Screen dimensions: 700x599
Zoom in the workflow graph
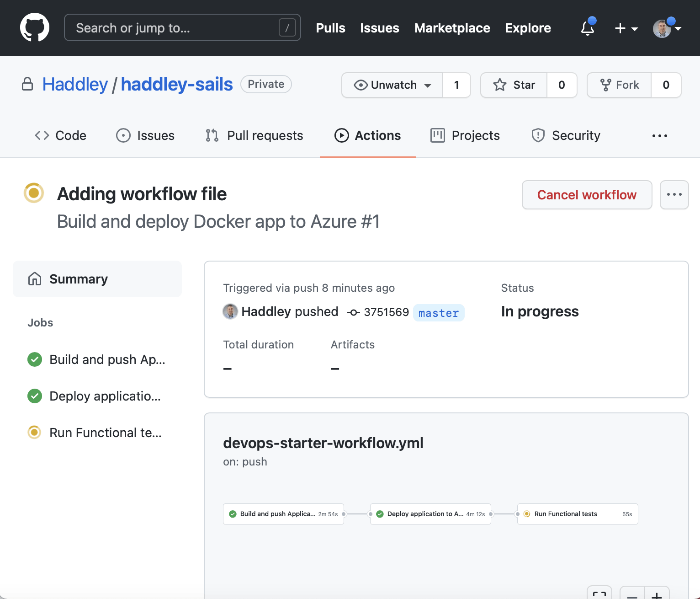[657, 594]
